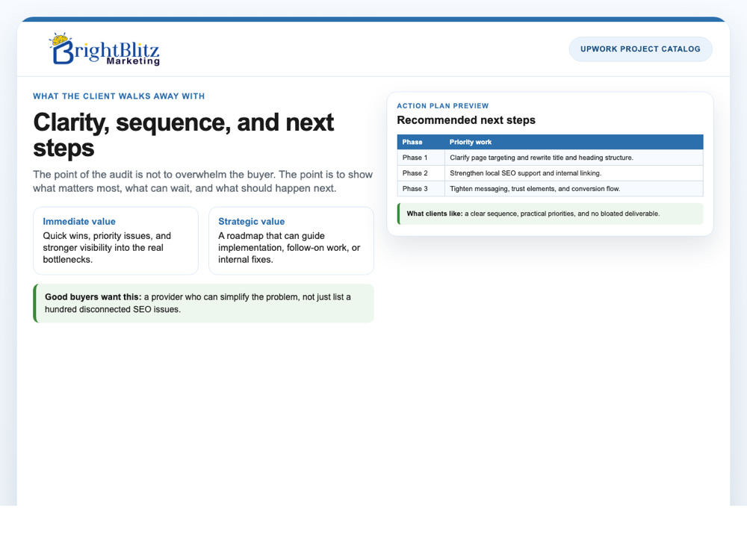This screenshot has height=560, width=747.
Task: Click the Immediate value card title
Action: tap(79, 222)
